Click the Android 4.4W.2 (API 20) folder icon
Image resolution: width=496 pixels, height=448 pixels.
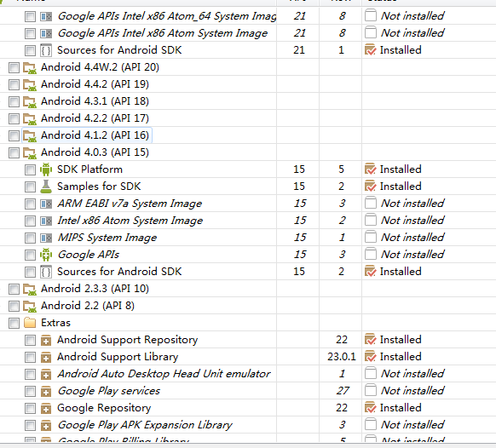[30, 67]
